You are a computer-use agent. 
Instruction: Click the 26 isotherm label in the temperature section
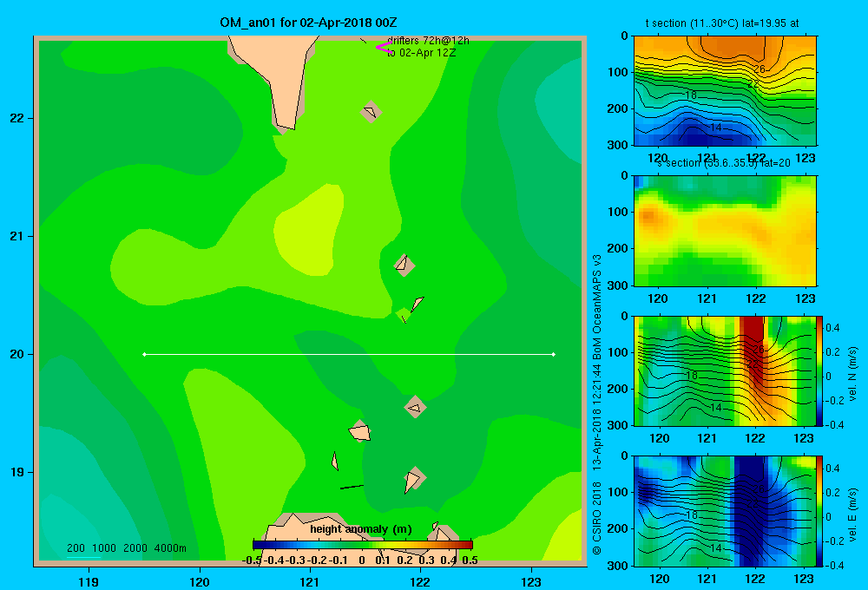click(x=759, y=69)
